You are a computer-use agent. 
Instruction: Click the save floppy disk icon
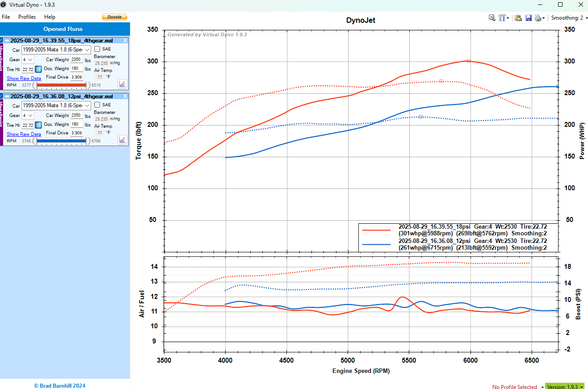(528, 18)
